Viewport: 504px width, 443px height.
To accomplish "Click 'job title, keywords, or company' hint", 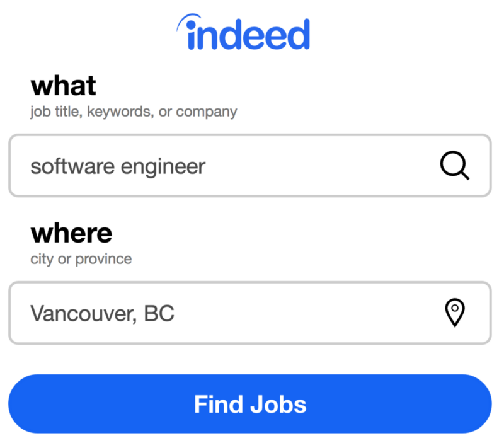I will (x=134, y=112).
